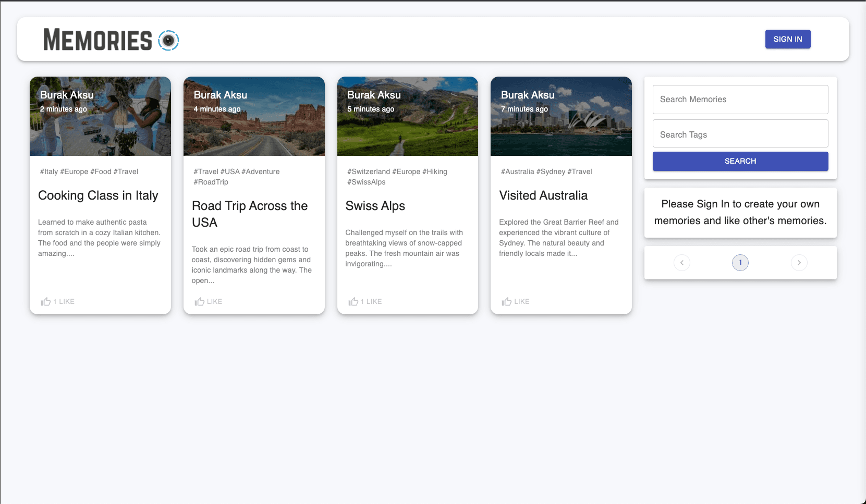Select page 1 in pagination
This screenshot has width=866, height=504.
point(740,263)
